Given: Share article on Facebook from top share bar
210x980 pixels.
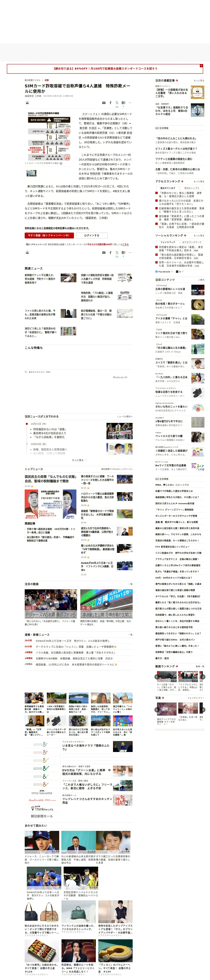Looking at the screenshot, I should 111,103.
